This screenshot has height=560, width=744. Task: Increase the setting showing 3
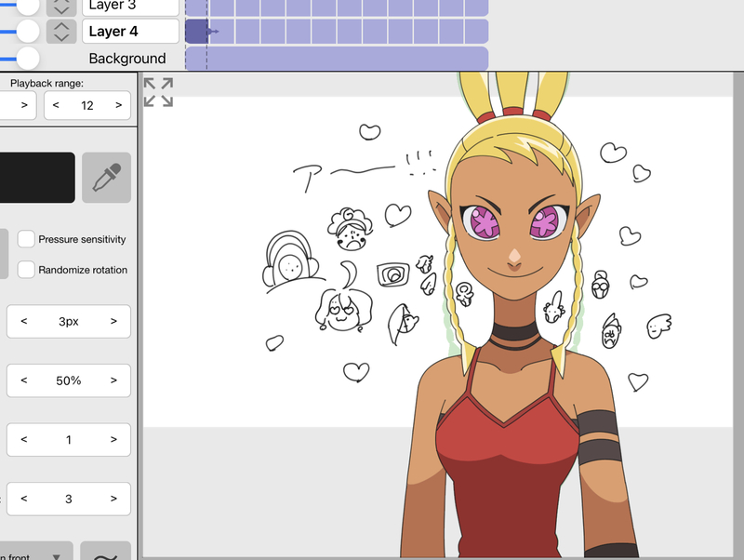click(x=113, y=499)
